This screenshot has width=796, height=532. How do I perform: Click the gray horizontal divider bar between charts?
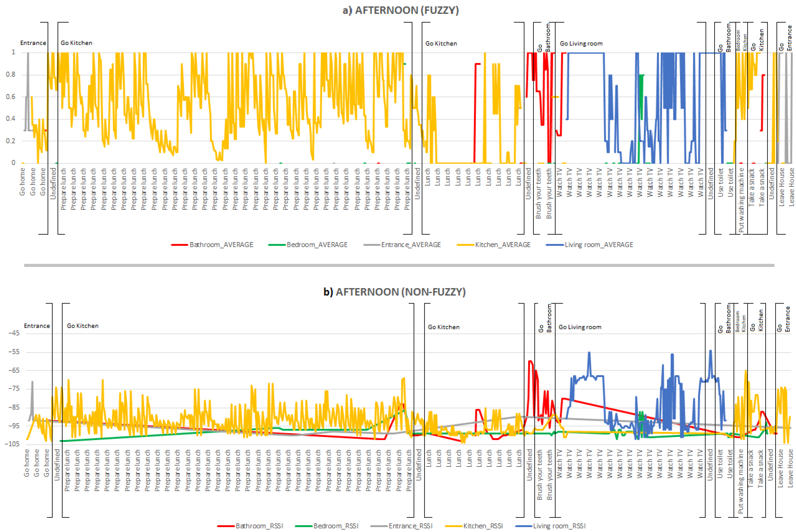point(399,265)
